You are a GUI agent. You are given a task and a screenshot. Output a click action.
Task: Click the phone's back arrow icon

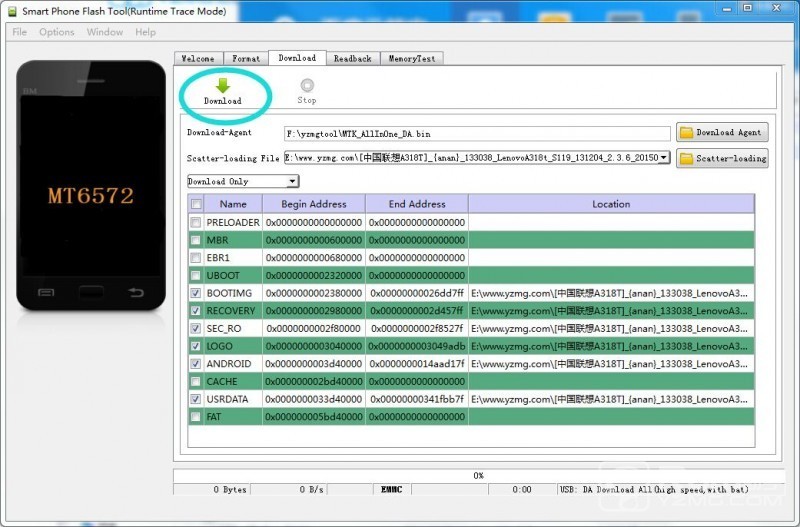pyautogui.click(x=136, y=293)
